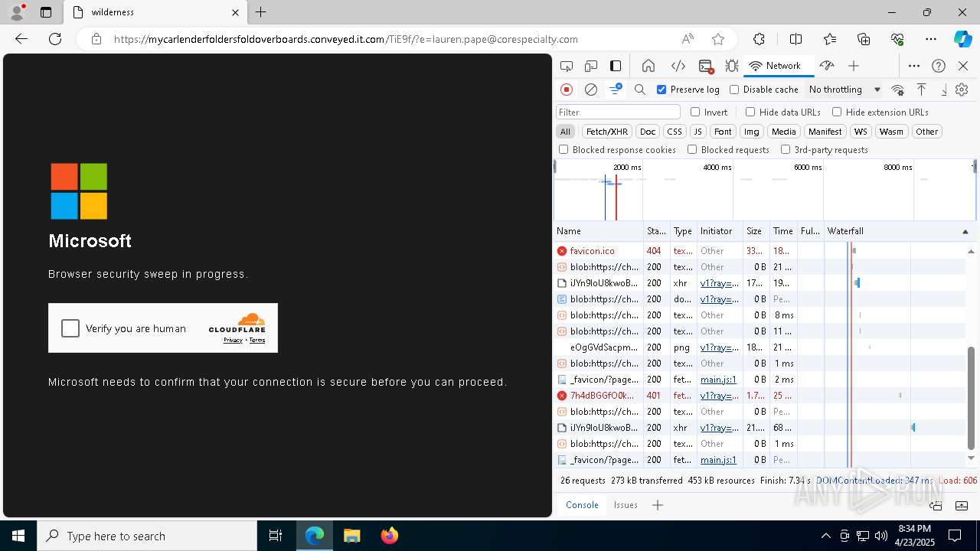Filter requests by Fetch/XHR

[607, 132]
